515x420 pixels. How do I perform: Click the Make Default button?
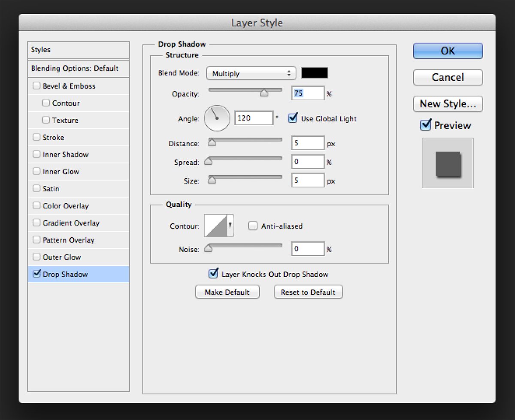[227, 292]
